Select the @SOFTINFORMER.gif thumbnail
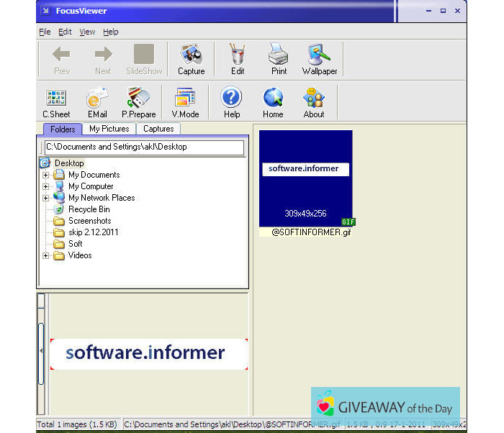Viewport: 504px width, 433px height. click(305, 178)
